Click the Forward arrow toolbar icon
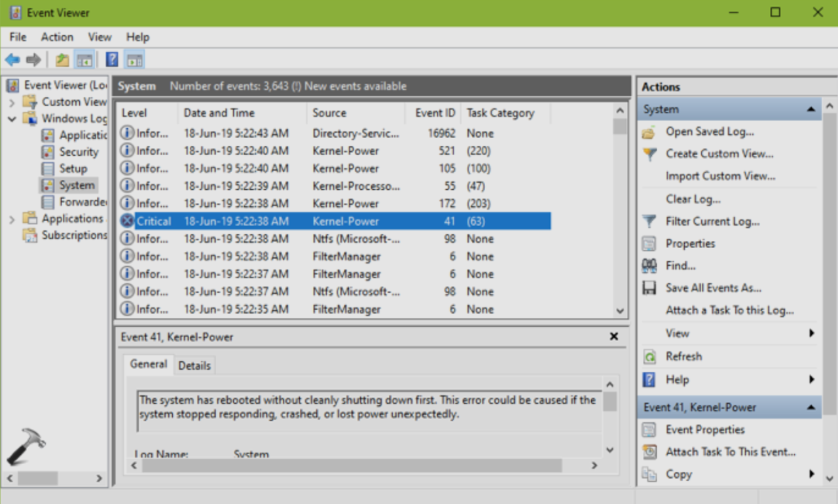This screenshot has width=838, height=504. (x=33, y=60)
